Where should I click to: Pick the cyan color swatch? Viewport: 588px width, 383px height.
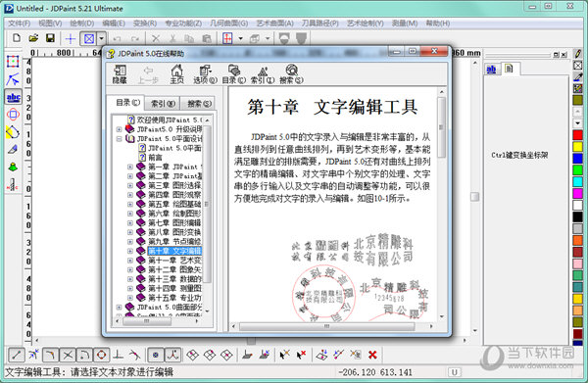pyautogui.click(x=577, y=182)
